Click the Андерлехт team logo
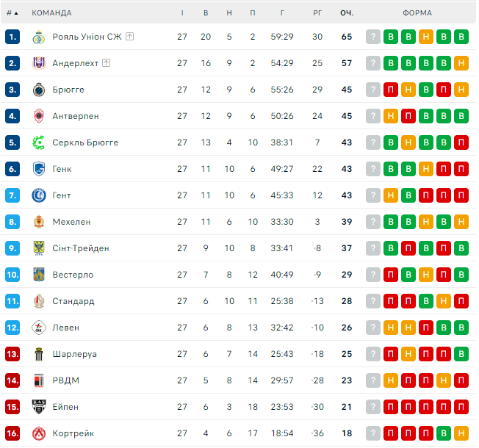The height and width of the screenshot is (448, 479). (39, 63)
